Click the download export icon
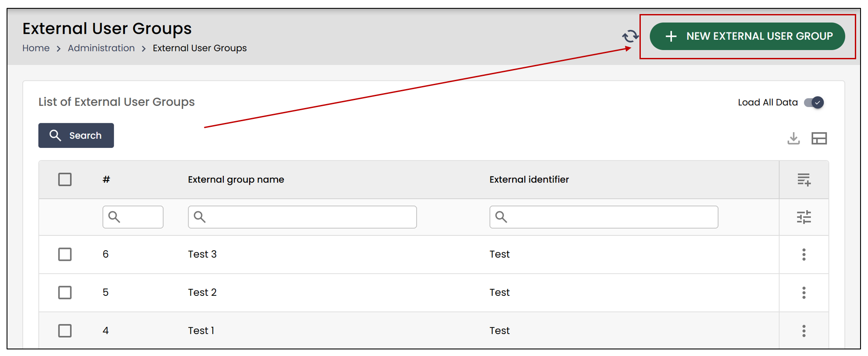This screenshot has height=356, width=868. pos(793,138)
